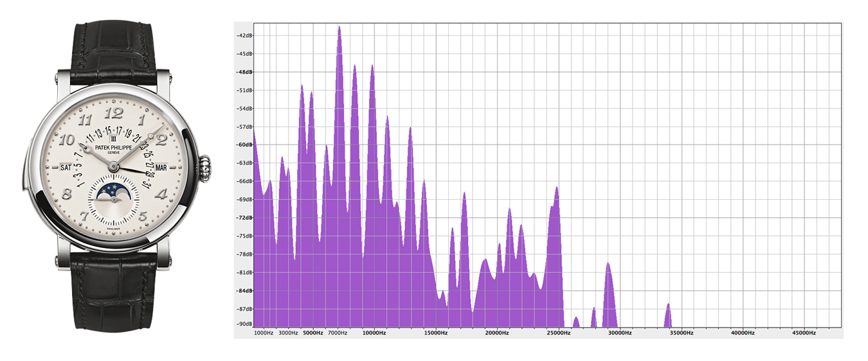868x361 pixels.
Task: Click the moon phase subdial on the watch
Action: (113, 200)
